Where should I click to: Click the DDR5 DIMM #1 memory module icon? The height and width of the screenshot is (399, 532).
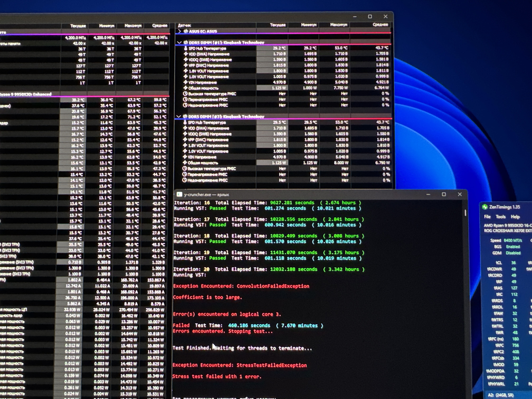coord(185,42)
